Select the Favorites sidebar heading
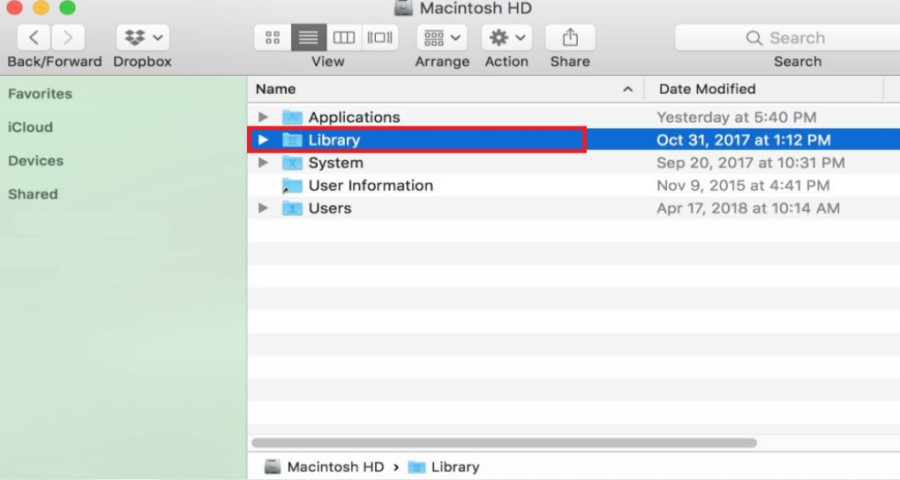 click(40, 94)
